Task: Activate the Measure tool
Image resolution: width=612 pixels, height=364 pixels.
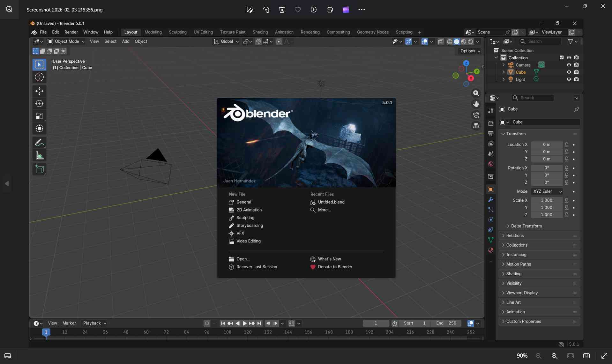Action: click(40, 155)
